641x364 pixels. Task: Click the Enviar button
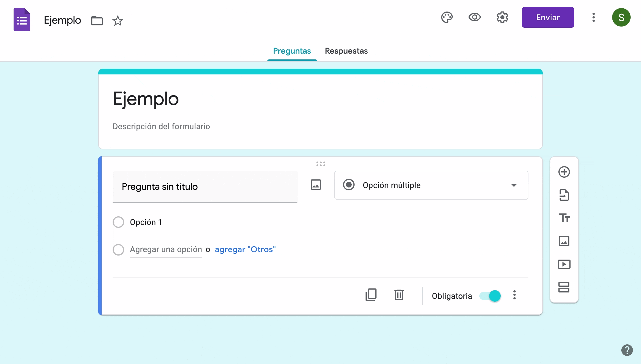click(x=548, y=17)
